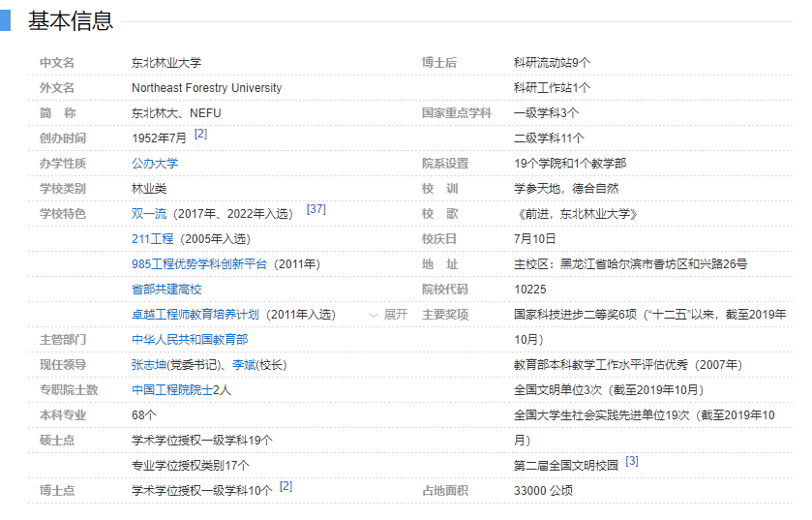Screen dimensions: 812x520
Task: Open citation [37] after 双一流
Action: pos(316,209)
